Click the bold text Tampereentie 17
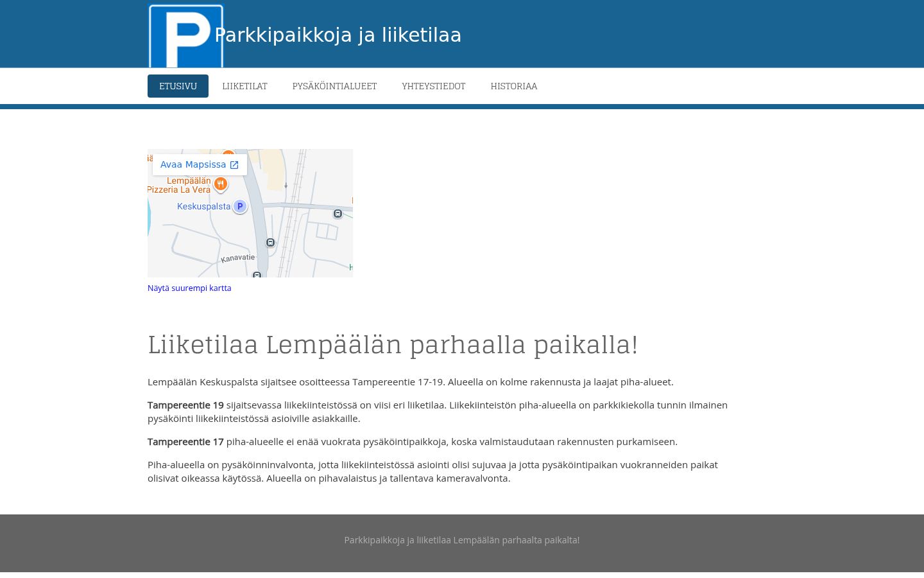Viewport: 924px width, 578px height. [x=185, y=441]
